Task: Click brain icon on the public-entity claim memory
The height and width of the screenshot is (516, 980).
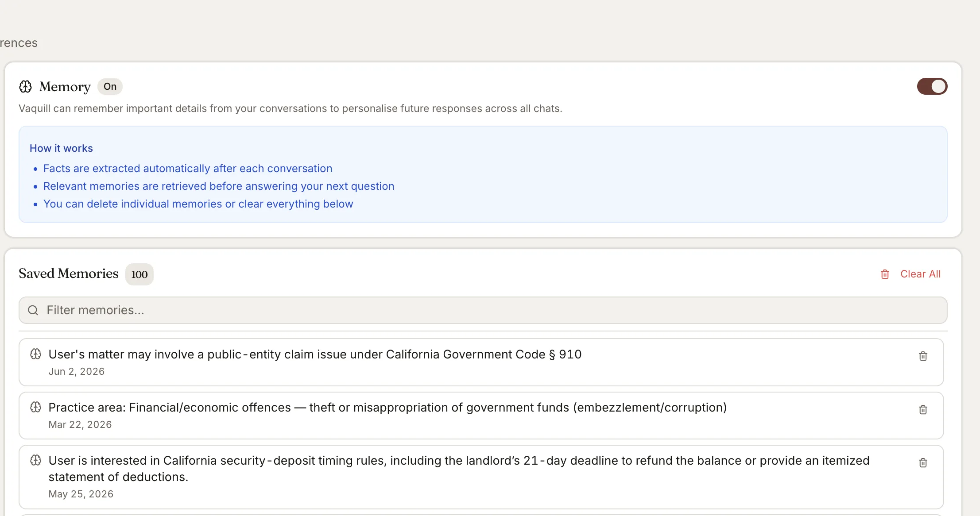Action: pos(36,354)
